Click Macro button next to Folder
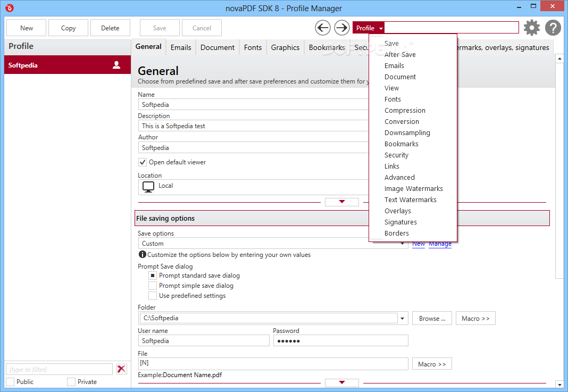 (475, 319)
